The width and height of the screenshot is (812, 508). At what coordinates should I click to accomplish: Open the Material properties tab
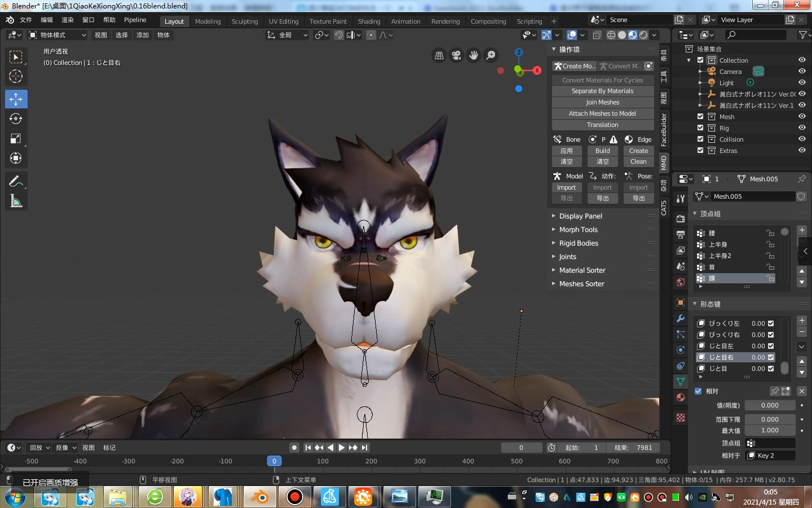click(x=681, y=397)
